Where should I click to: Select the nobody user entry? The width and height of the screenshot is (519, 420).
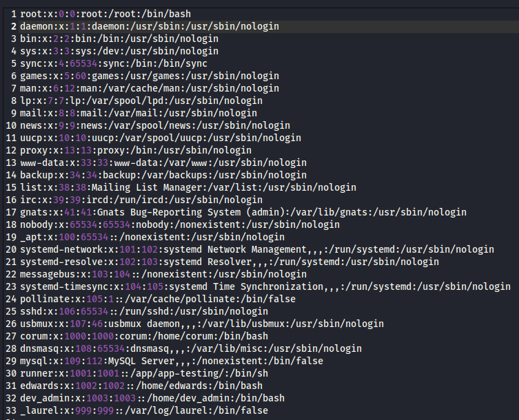[x=180, y=224]
